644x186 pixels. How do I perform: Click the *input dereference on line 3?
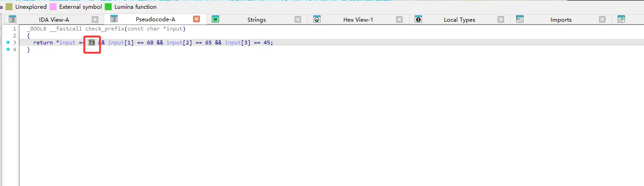pos(66,43)
